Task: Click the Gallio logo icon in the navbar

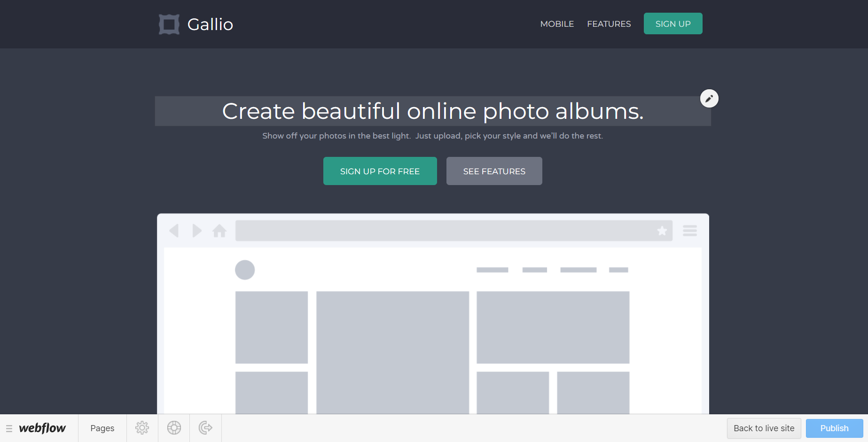Action: [169, 23]
